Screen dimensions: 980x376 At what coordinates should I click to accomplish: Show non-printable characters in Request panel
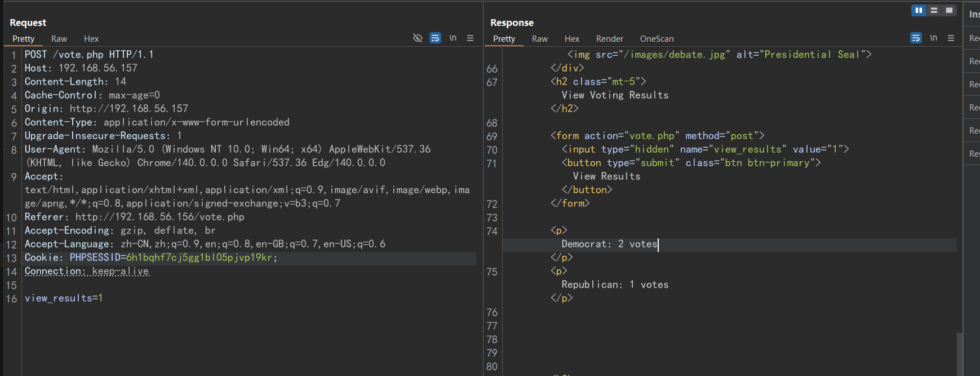pyautogui.click(x=453, y=38)
